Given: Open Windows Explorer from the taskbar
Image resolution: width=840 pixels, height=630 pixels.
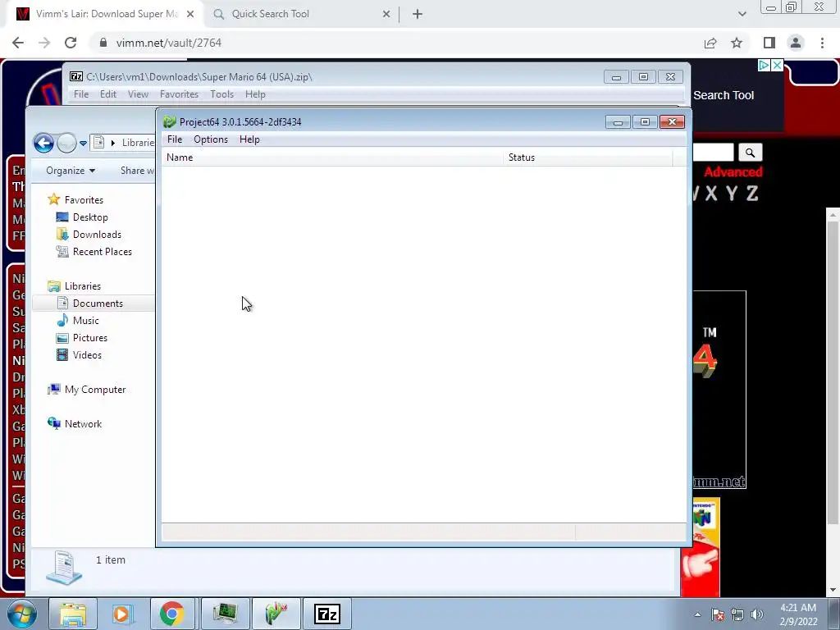Looking at the screenshot, I should (73, 614).
